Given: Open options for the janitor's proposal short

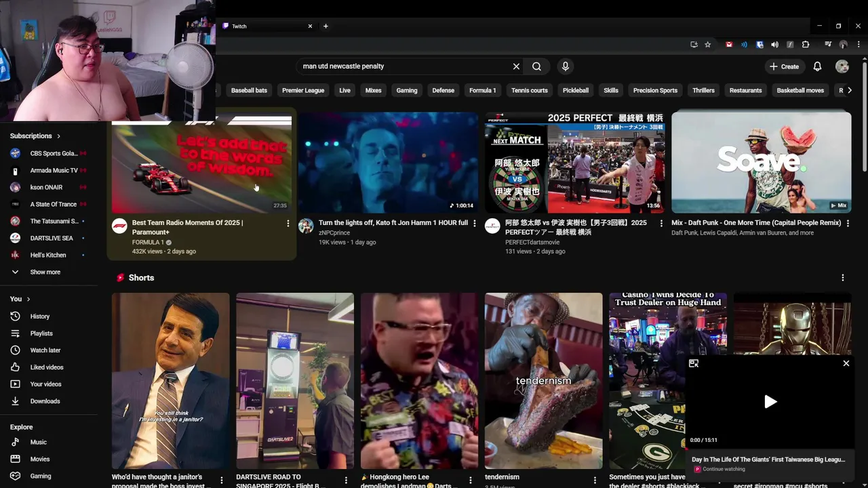Looking at the screenshot, I should (x=222, y=481).
